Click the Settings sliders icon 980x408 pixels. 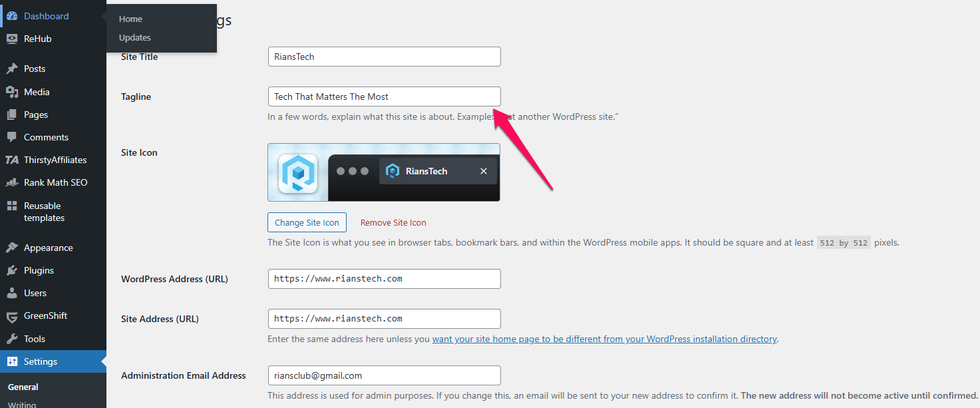12,361
